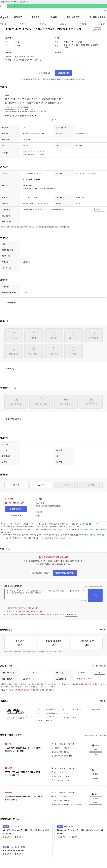Click the 기타 screening method tile

pos(91,485)
